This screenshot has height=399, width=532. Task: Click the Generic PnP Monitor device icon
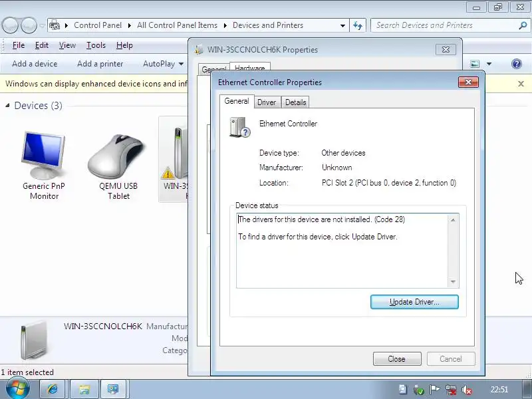pyautogui.click(x=43, y=156)
